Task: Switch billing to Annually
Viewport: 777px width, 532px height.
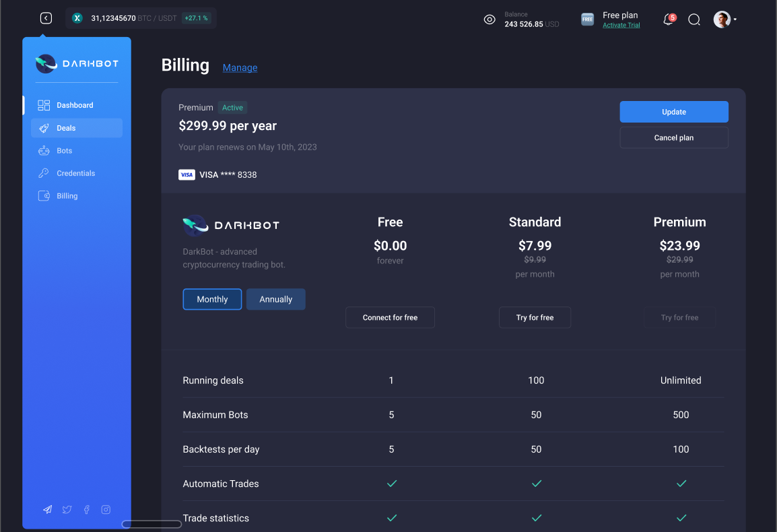Action: pyautogui.click(x=275, y=299)
